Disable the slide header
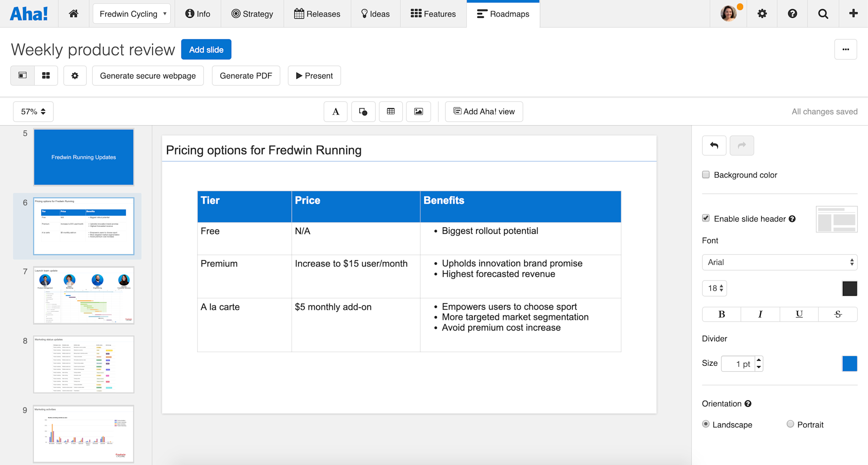Image resolution: width=868 pixels, height=465 pixels. point(706,218)
